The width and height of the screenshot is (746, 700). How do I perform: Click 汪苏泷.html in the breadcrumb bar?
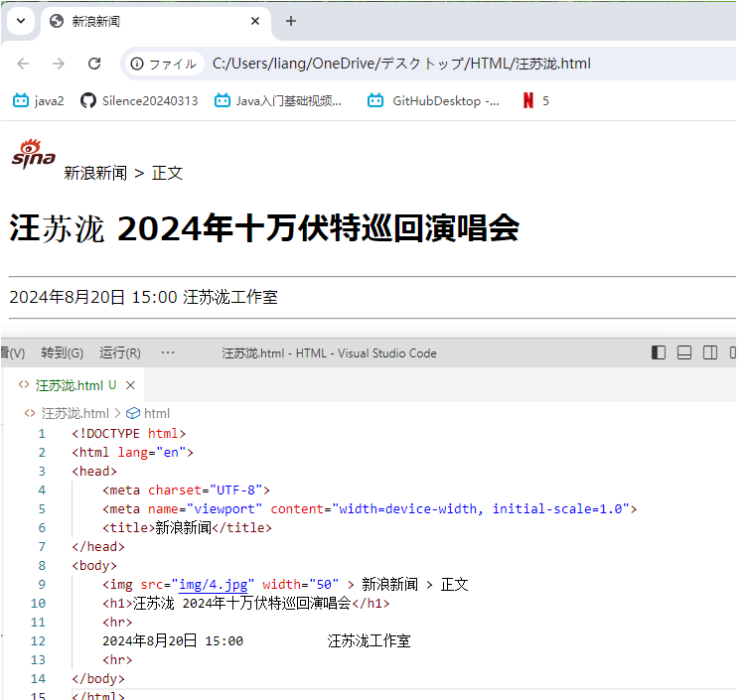coord(75,413)
